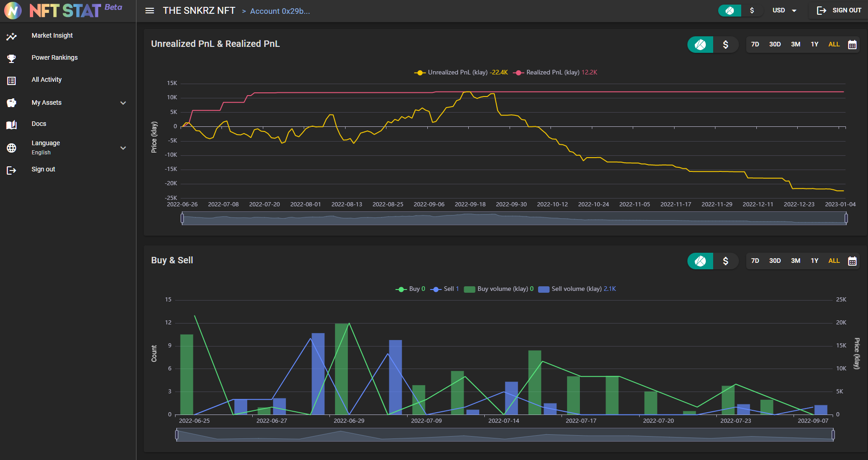Click the Docs book icon
The height and width of the screenshot is (460, 868).
point(11,125)
